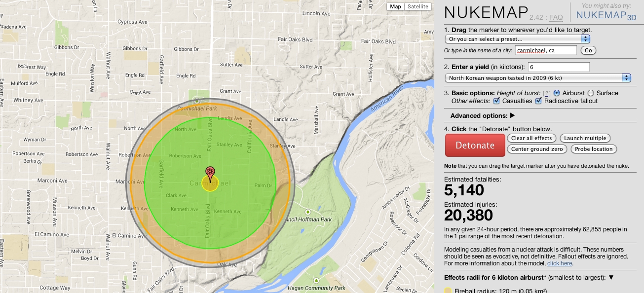Click the Go button

588,50
